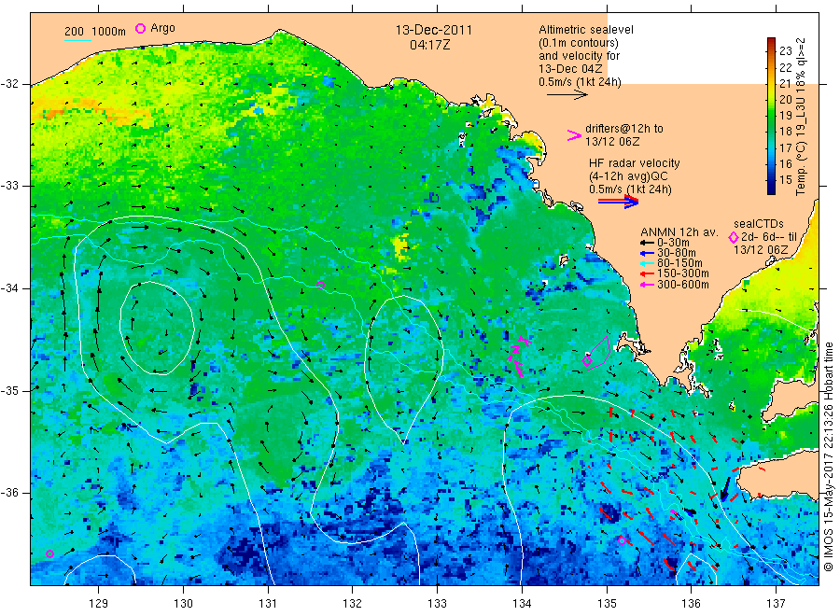The height and width of the screenshot is (616, 840).
Task: Click the date label 13-Dec-2011
Action: (434, 30)
